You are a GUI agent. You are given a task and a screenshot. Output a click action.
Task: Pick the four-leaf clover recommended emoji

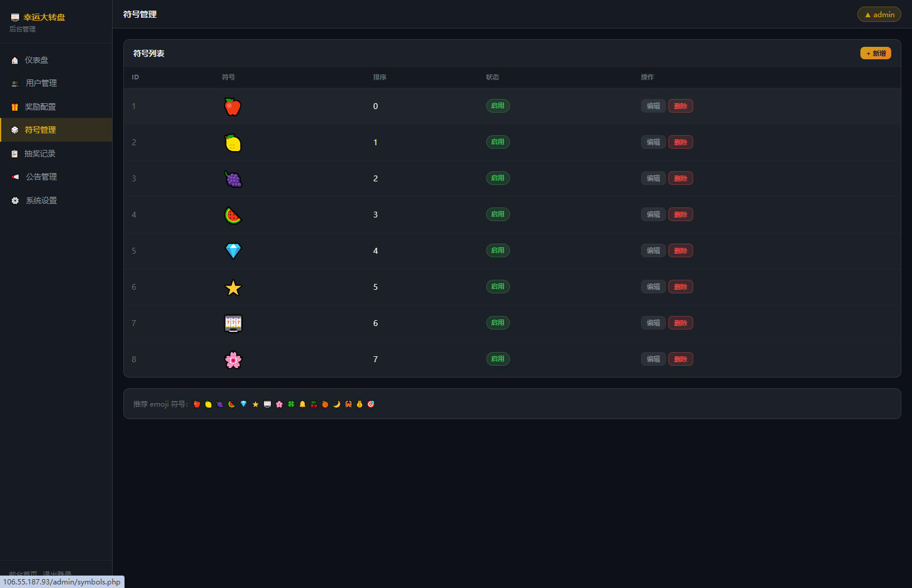pos(291,404)
